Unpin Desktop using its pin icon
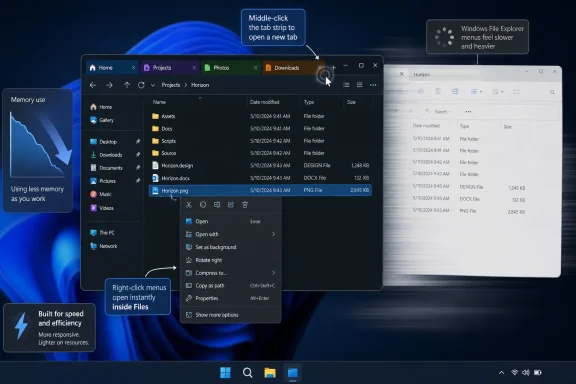576x384 pixels. click(x=138, y=141)
